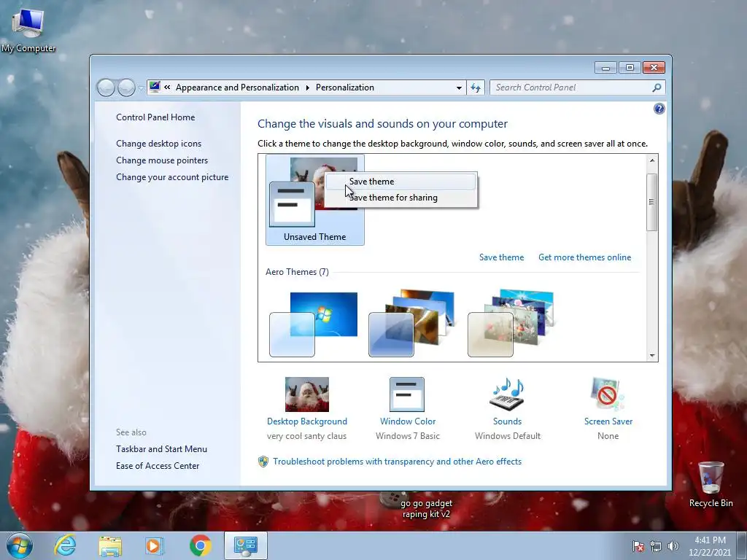Screen dimensions: 747x560
Task: Go to Control Panel Home
Action: [x=155, y=117]
